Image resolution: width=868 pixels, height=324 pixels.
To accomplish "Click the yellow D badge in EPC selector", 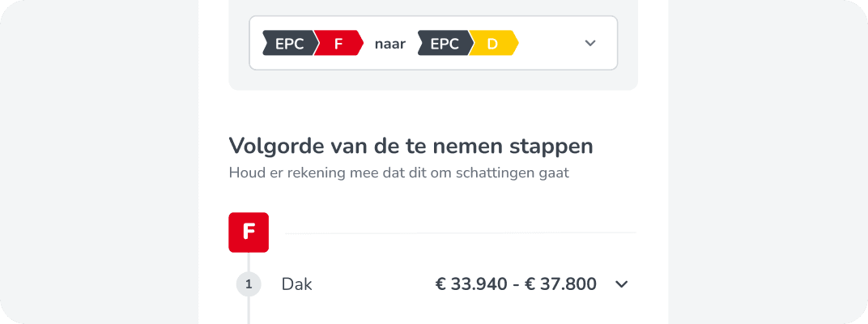I will coord(492,44).
